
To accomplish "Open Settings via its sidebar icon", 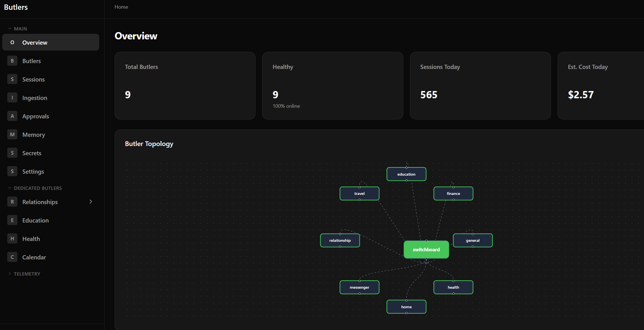I will tap(12, 171).
